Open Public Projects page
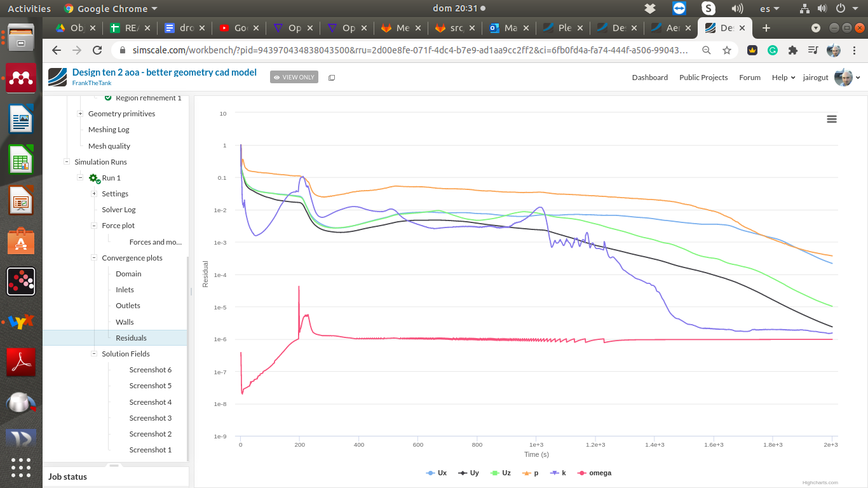868x488 pixels. click(703, 78)
